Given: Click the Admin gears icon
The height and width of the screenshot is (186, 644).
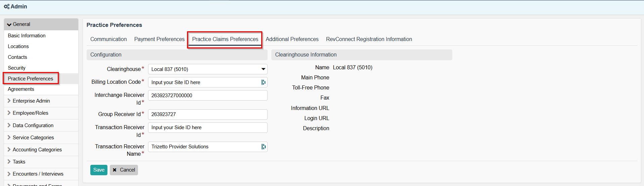Looking at the screenshot, I should (6, 6).
